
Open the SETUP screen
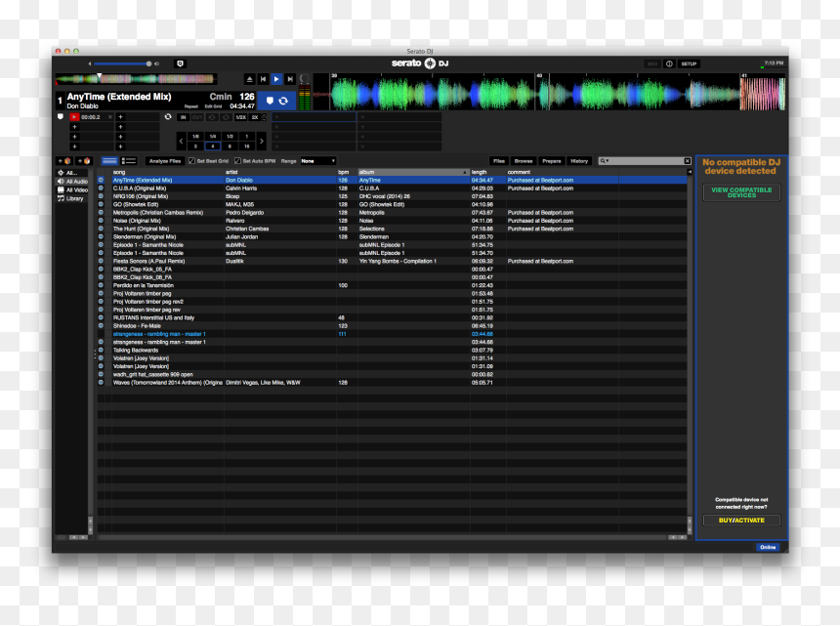(x=689, y=63)
